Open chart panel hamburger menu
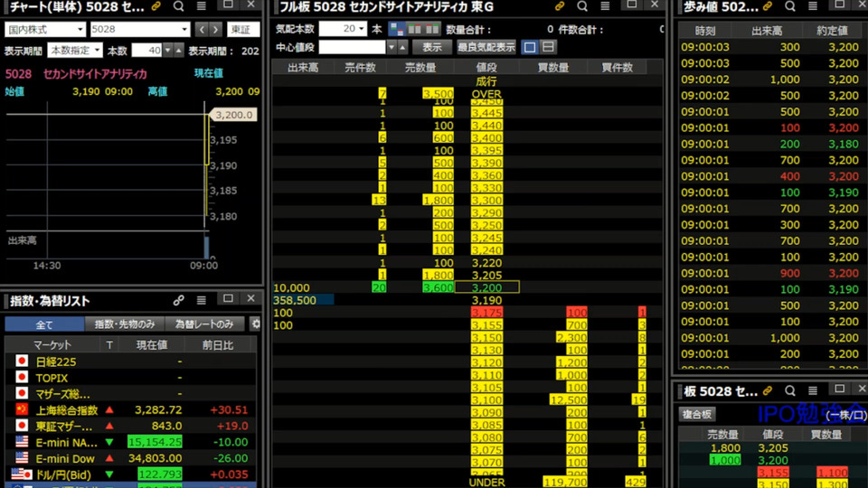Screen dimensions: 868x488 point(202,6)
